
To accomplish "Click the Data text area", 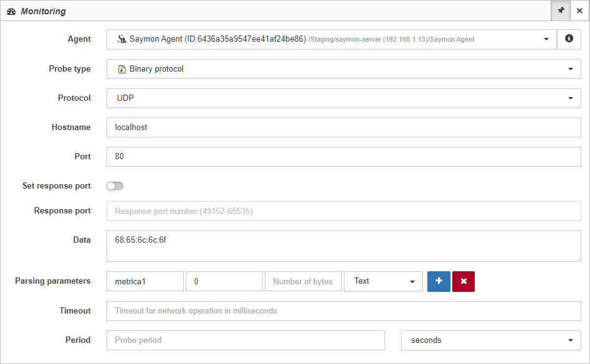I will point(343,246).
